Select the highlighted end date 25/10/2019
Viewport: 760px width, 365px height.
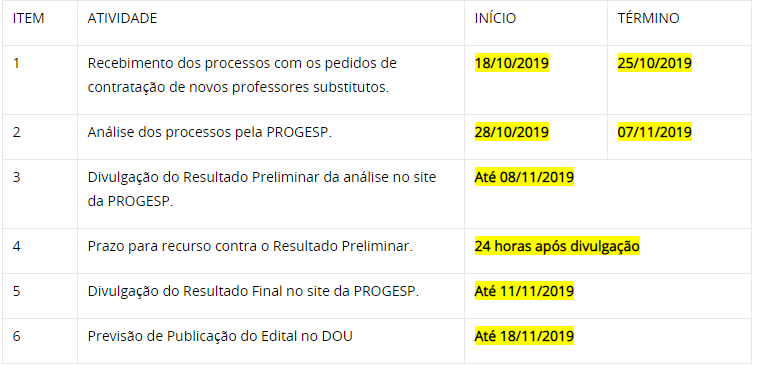coord(655,63)
